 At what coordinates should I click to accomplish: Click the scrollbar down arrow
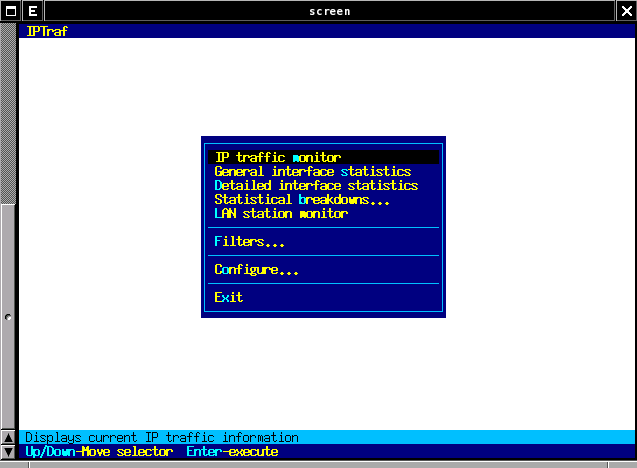coord(8,452)
